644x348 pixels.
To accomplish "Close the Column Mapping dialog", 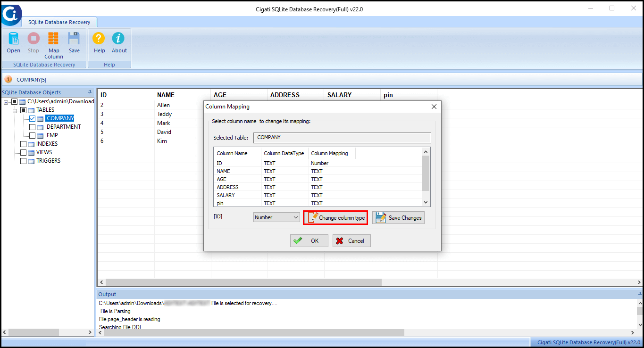I will click(x=434, y=107).
